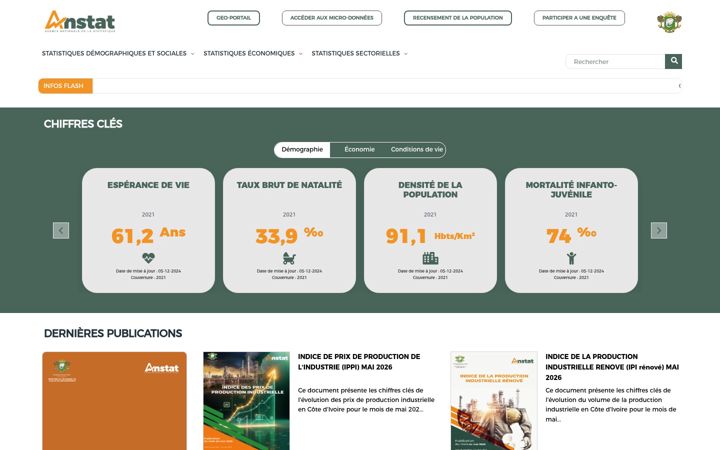Open Recensement de la population
The width and height of the screenshot is (720, 450).
click(x=458, y=18)
